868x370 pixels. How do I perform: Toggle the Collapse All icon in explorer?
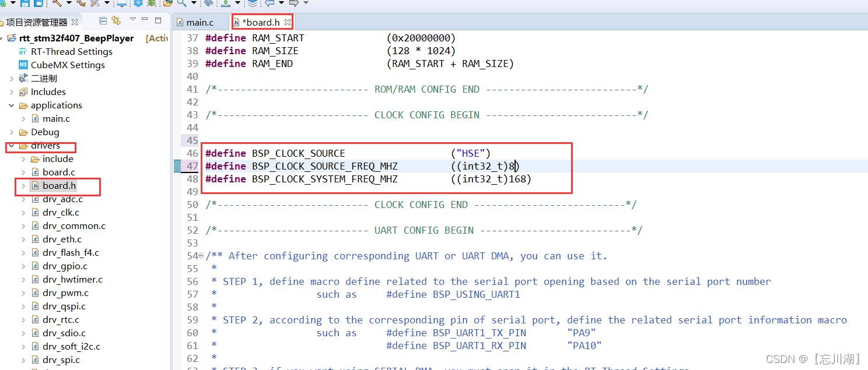pos(103,21)
